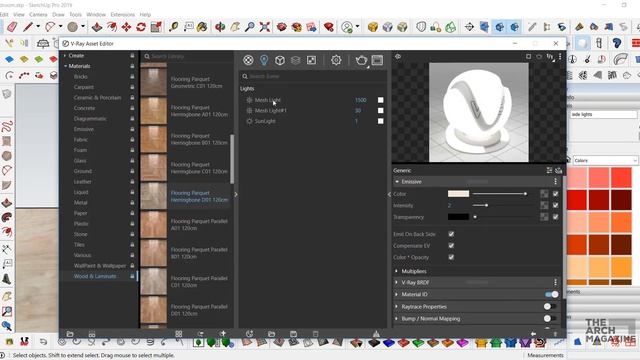Toggle SunLight enabled checkbox
The width and height of the screenshot is (640, 360).
point(380,121)
